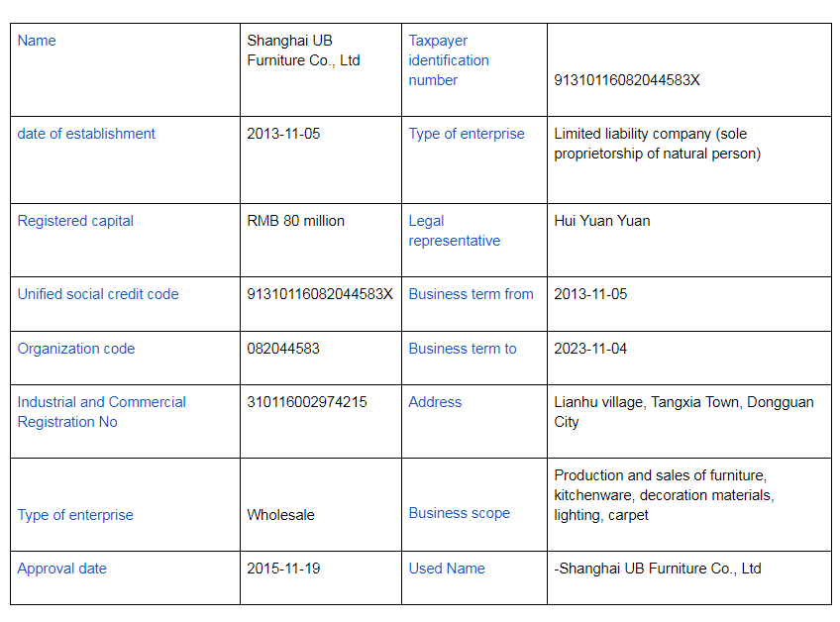Select approval date 2015-11-19
This screenshot has width=840, height=622.
[283, 569]
